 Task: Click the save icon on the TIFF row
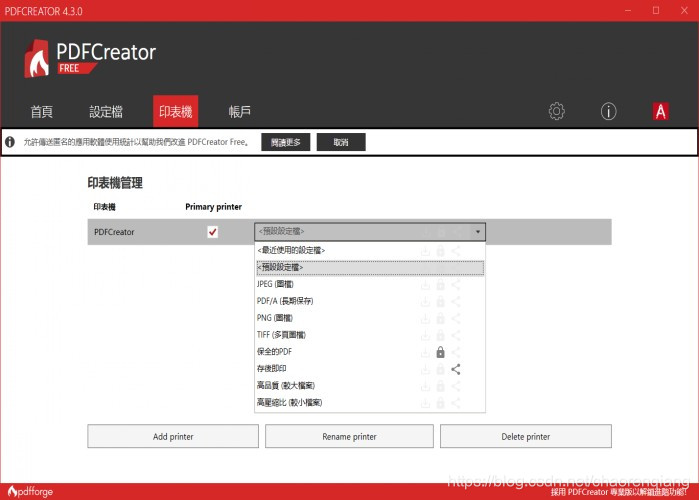[x=425, y=335]
